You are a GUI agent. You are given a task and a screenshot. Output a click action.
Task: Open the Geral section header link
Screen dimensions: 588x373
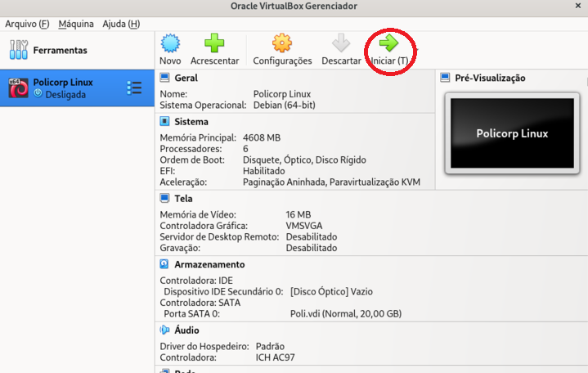coord(186,78)
